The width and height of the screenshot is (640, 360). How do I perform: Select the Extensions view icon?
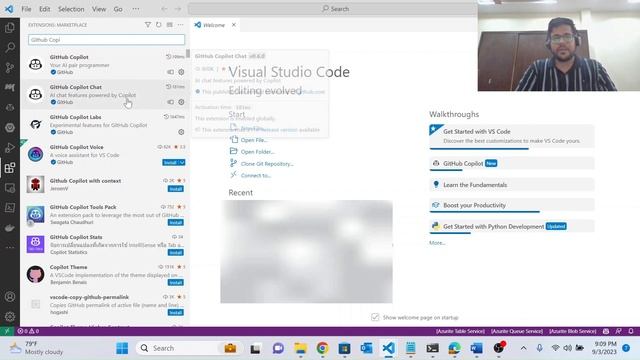10,168
